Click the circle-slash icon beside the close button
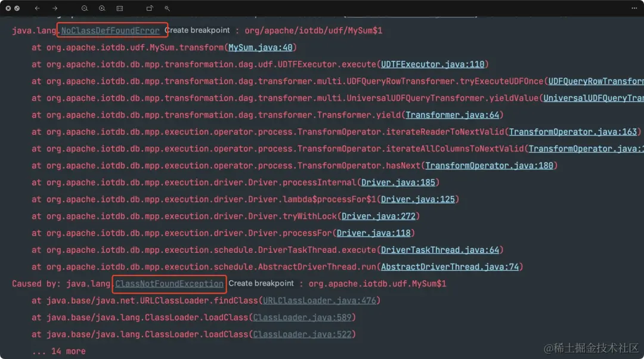 click(17, 8)
